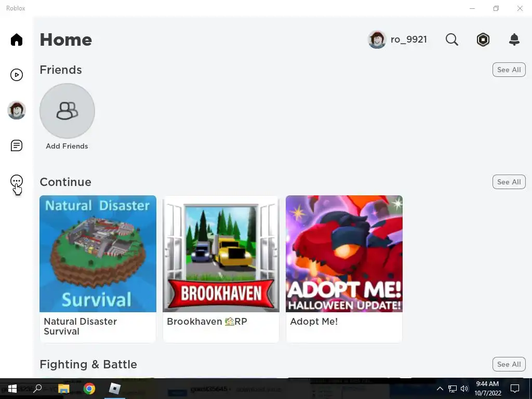The width and height of the screenshot is (532, 399).
Task: Open the Chat messages icon in sidebar
Action: pyautogui.click(x=16, y=145)
